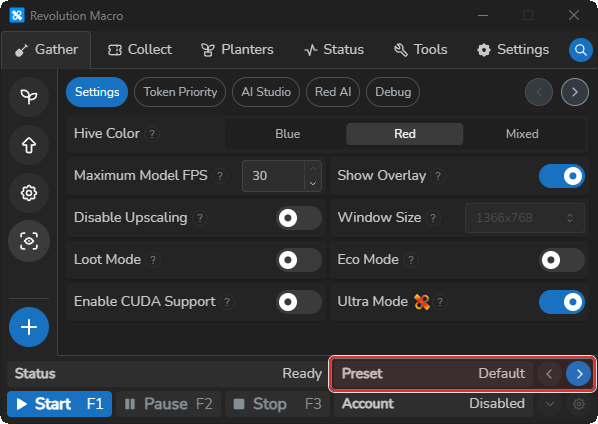Switch to the Planters tab
This screenshot has width=598, height=424.
click(237, 50)
